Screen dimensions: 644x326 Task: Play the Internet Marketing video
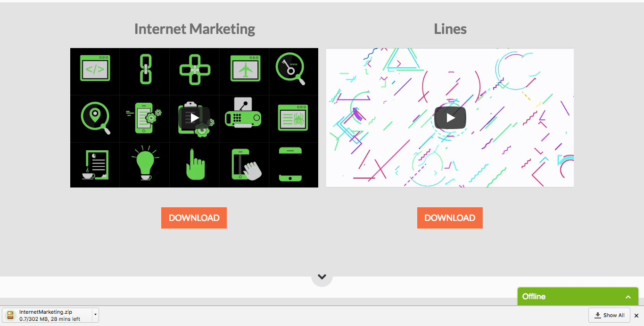point(194,118)
